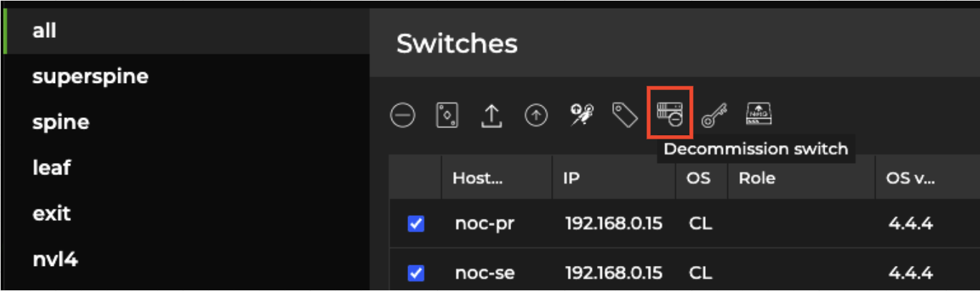Click the playing card icon
The width and height of the screenshot is (980, 291).
[447, 115]
